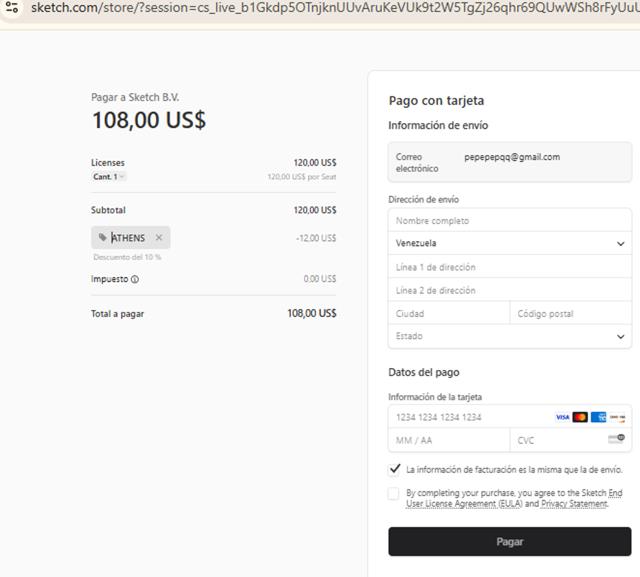The image size is (640, 577).
Task: Click the '-12,00 US$' discount amount
Action: click(316, 238)
